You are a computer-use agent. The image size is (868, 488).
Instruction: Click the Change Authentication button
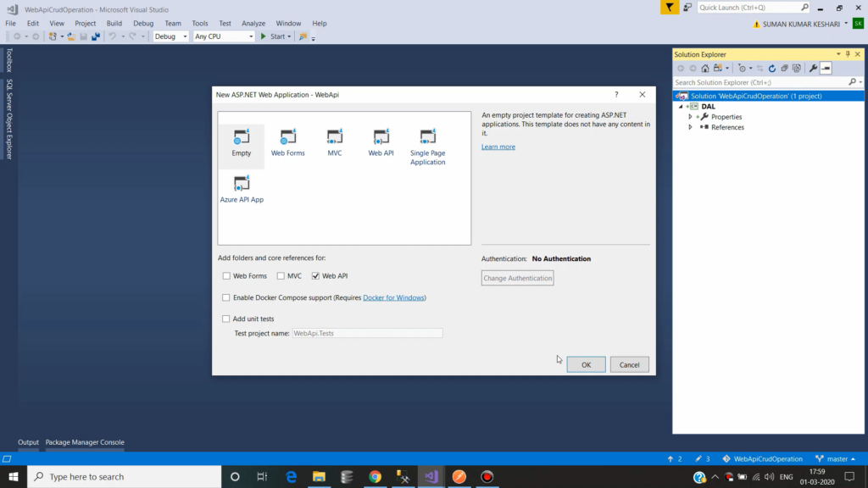tap(518, 278)
